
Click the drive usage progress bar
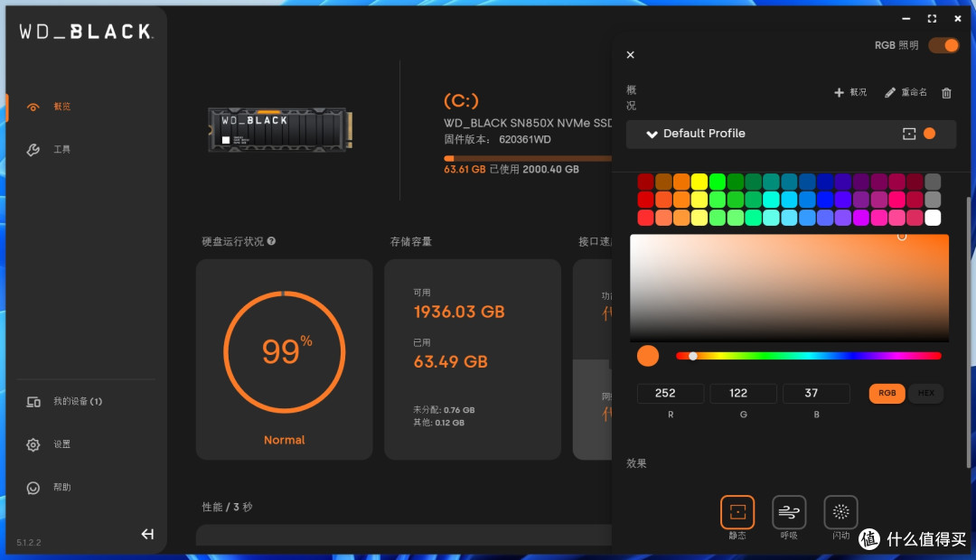click(528, 158)
